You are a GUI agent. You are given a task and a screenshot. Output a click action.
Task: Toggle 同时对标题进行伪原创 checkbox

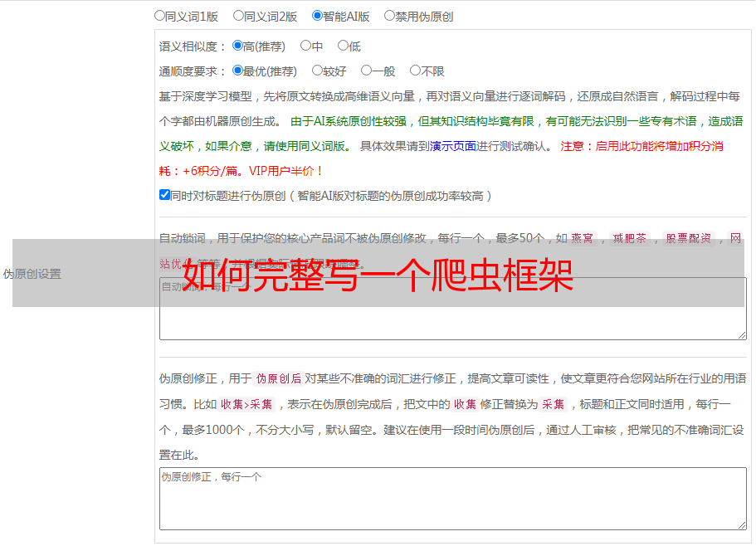[x=164, y=195]
